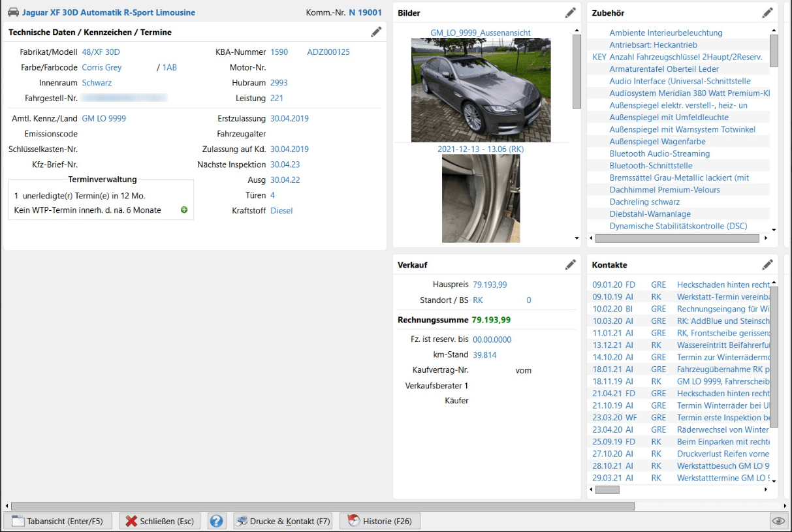Click Kontakte list scroll-down arrow
792x532 pixels.
[774, 481]
